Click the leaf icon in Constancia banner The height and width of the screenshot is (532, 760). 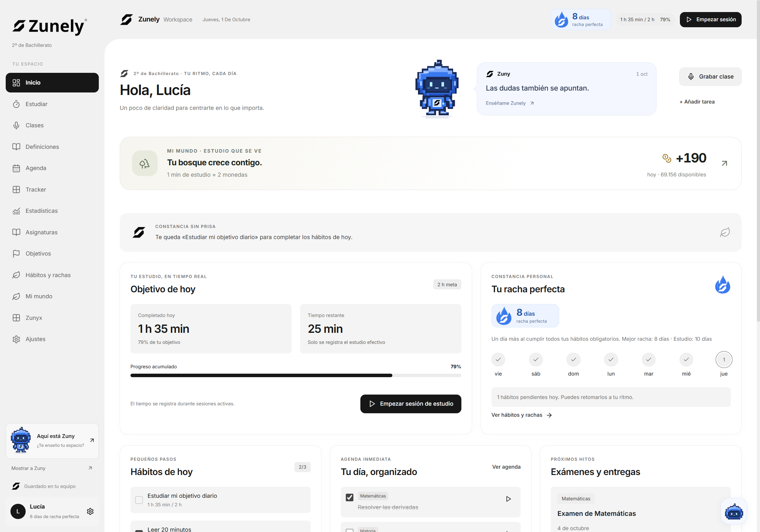tap(725, 232)
